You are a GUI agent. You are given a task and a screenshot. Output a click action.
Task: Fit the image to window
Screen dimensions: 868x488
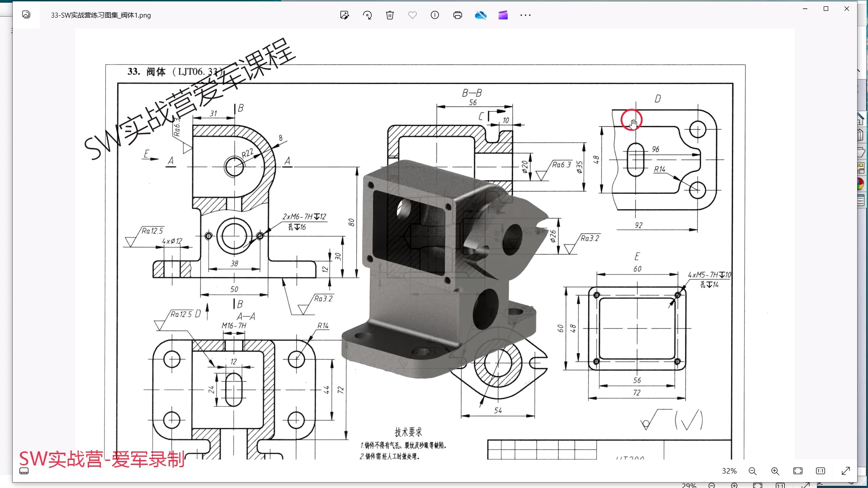tap(798, 471)
